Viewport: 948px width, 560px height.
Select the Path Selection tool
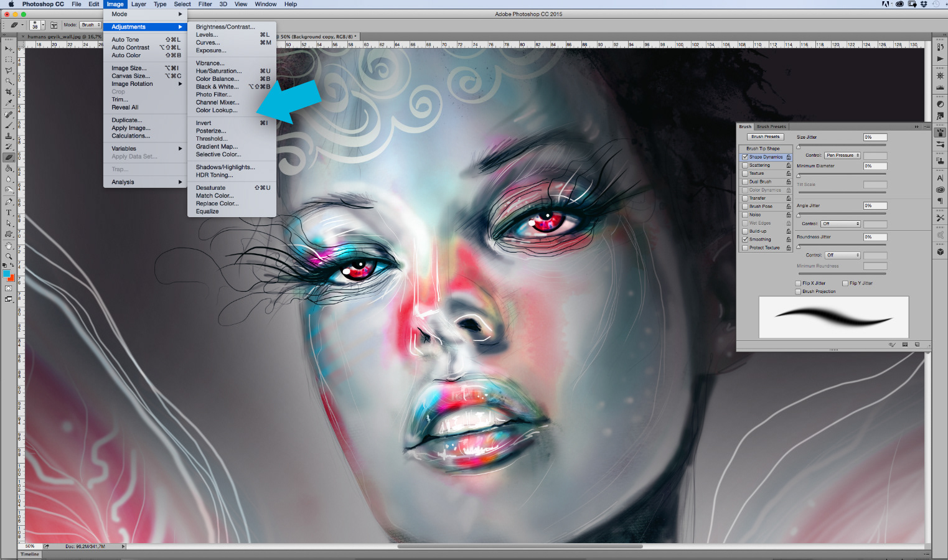click(9, 223)
